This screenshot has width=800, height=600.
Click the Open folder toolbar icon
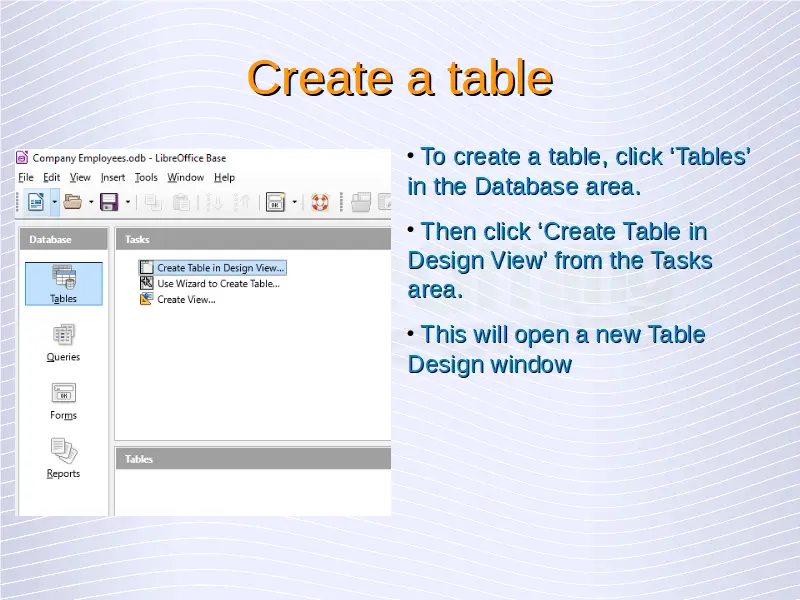point(72,202)
